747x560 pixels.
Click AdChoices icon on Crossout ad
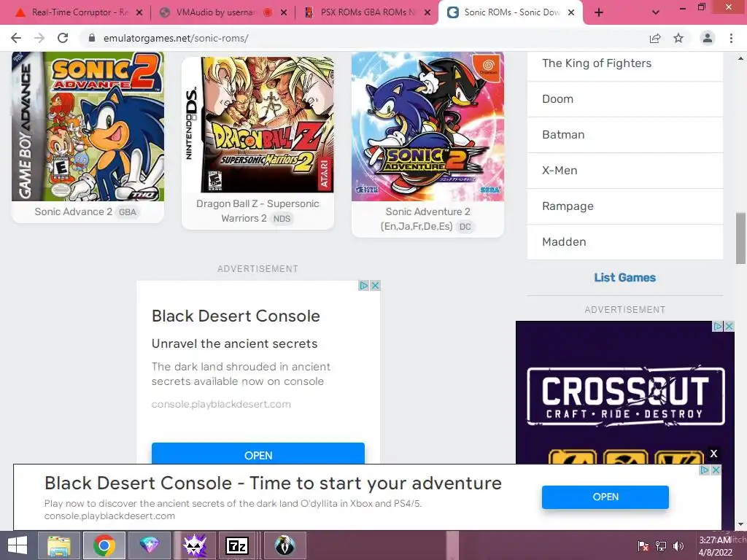(718, 326)
